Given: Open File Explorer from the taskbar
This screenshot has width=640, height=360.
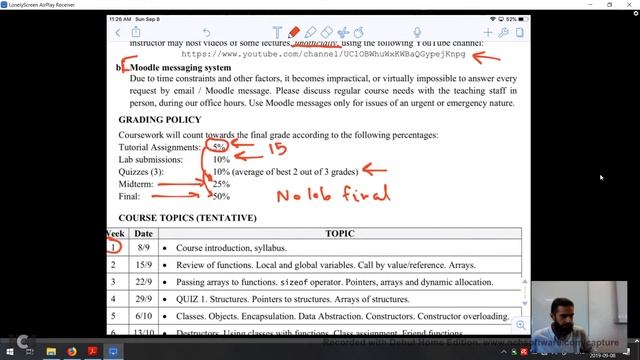Looking at the screenshot, I should pyautogui.click(x=51, y=351).
